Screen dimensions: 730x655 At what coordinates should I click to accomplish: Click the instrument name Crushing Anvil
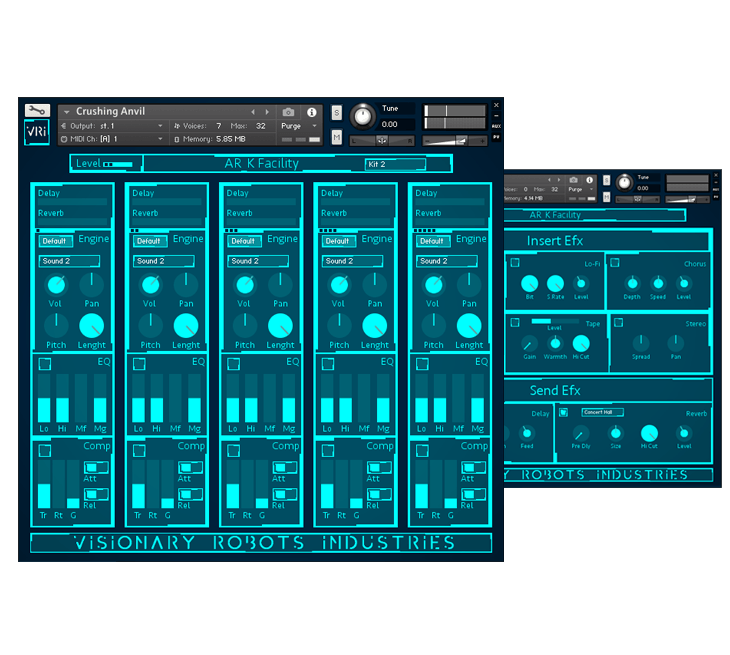click(x=111, y=111)
